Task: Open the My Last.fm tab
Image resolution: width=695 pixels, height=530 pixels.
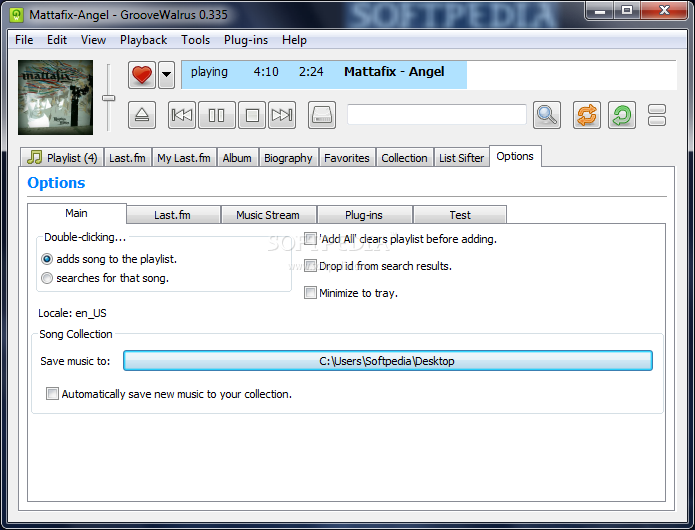Action: point(184,158)
